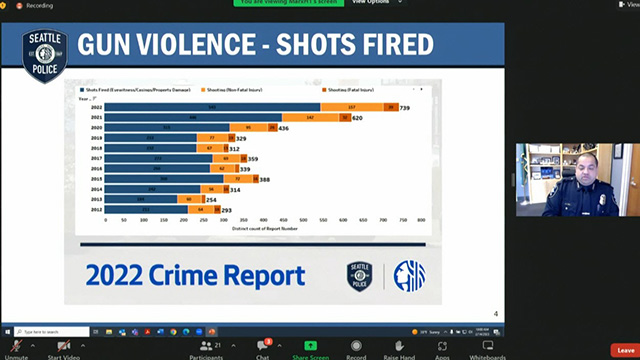Click the Recording indicator at top left
Image resolution: width=640 pixels, height=360 pixels.
click(x=35, y=6)
